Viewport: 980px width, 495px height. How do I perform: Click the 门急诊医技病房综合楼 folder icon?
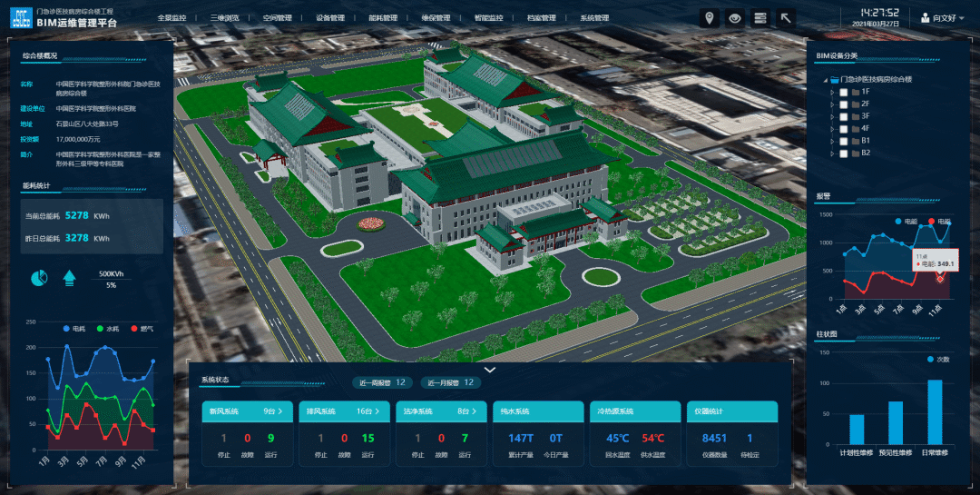[835, 80]
